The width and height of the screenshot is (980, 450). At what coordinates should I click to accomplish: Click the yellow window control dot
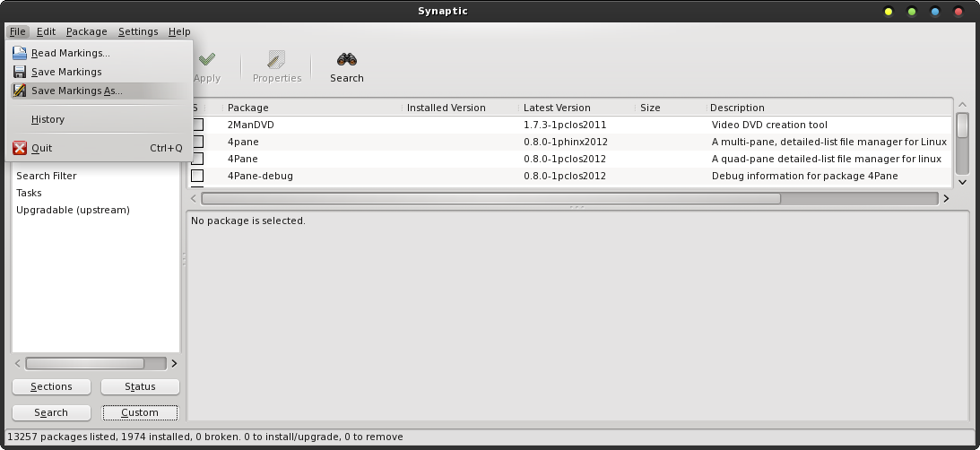(x=889, y=12)
